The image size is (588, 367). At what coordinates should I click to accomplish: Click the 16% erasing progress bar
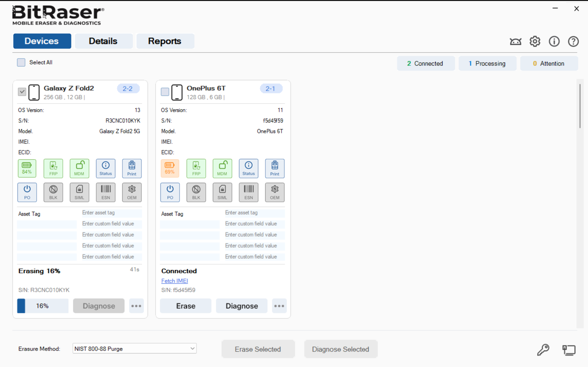43,306
